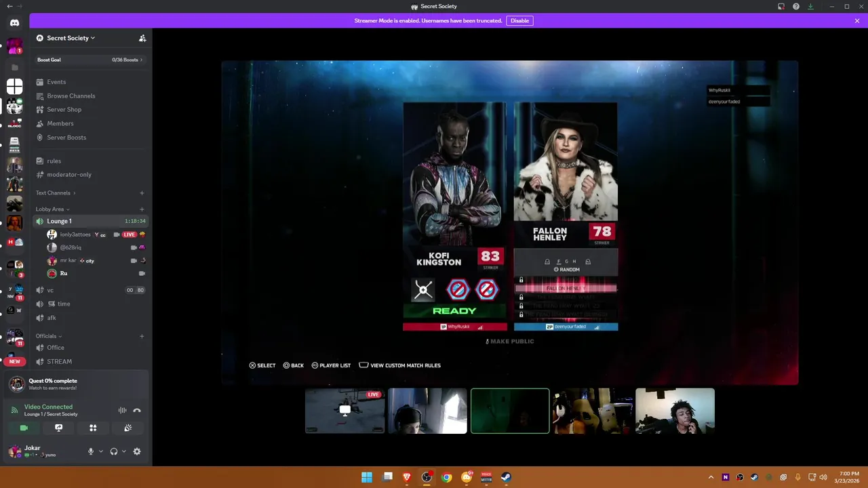The width and height of the screenshot is (868, 488).
Task: Add a channel to Text Channels
Action: [x=142, y=193]
